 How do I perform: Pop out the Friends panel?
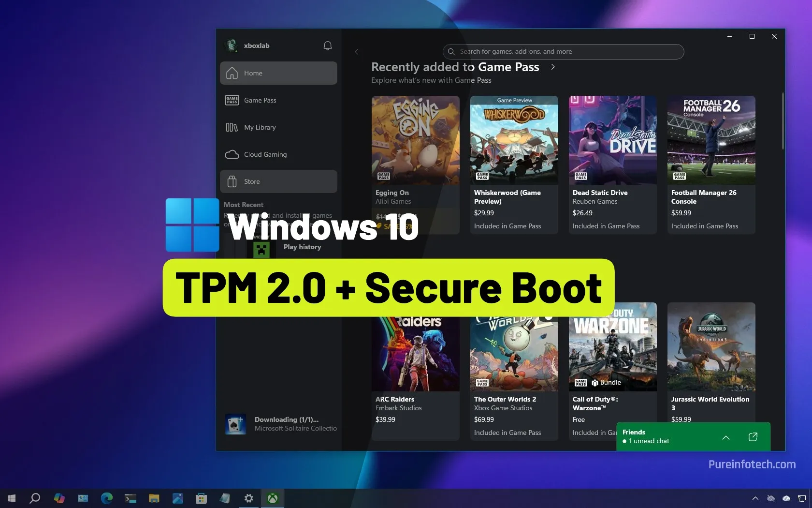pyautogui.click(x=753, y=437)
